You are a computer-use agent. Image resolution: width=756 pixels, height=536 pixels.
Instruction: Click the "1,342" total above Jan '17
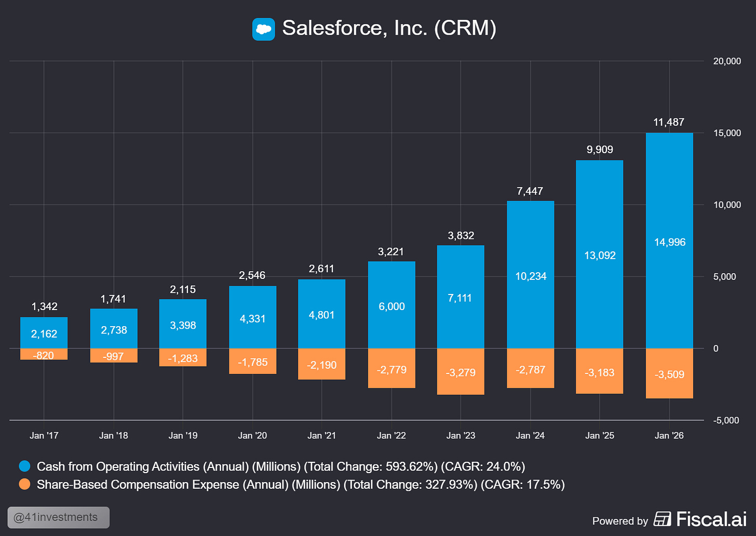tap(44, 306)
